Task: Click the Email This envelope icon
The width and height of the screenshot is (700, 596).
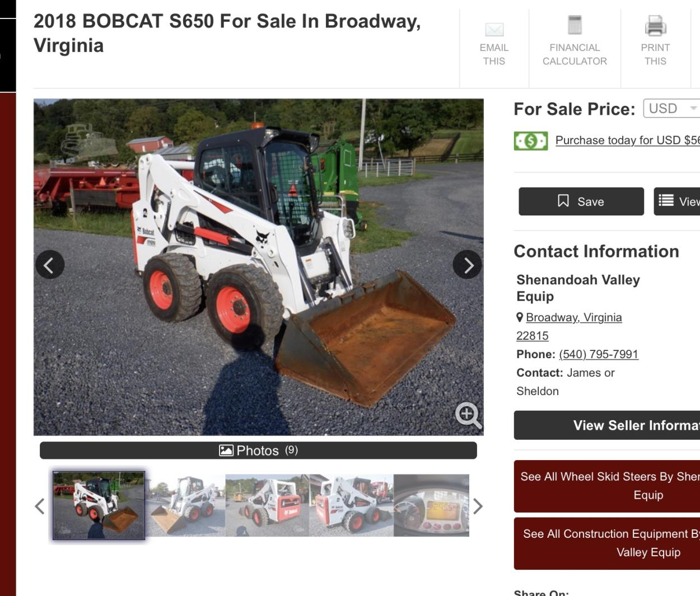Action: click(x=494, y=29)
